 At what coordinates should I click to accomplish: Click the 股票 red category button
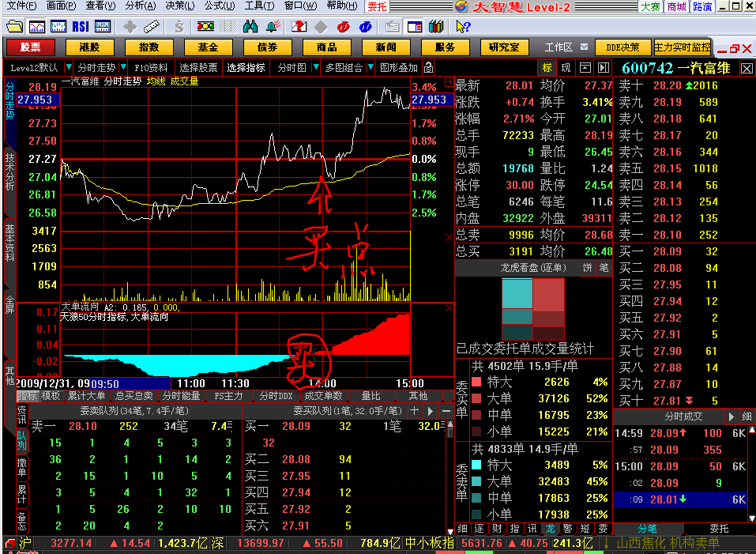30,47
